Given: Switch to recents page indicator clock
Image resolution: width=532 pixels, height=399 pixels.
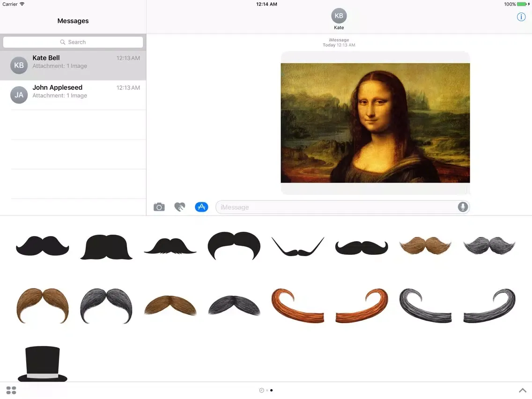Looking at the screenshot, I should click(262, 390).
